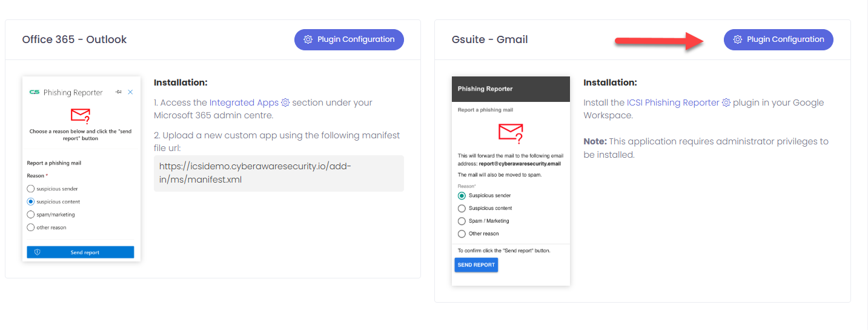Select "other reason" in the Outlook preview
868x330 pixels.
pyautogui.click(x=31, y=227)
